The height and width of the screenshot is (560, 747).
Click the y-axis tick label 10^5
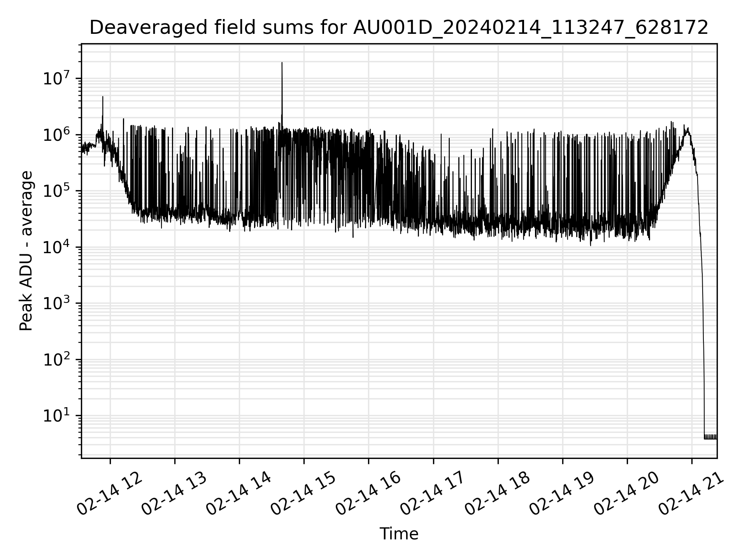pyautogui.click(x=56, y=191)
